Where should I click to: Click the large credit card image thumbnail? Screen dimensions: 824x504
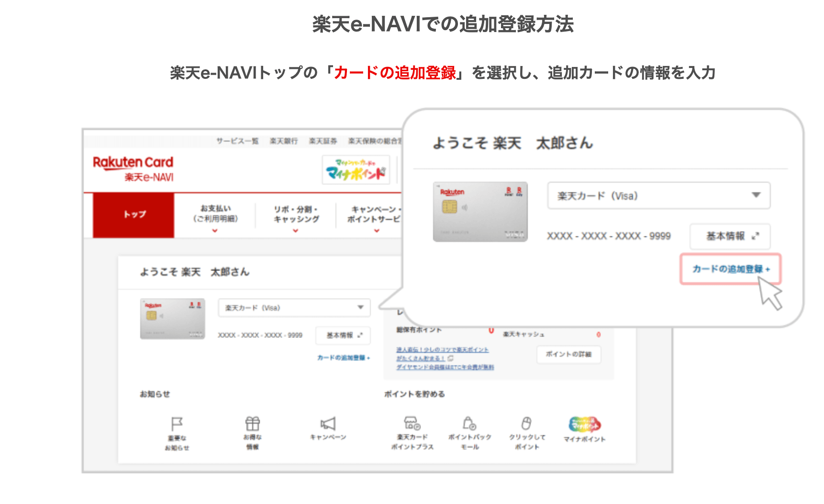point(480,212)
